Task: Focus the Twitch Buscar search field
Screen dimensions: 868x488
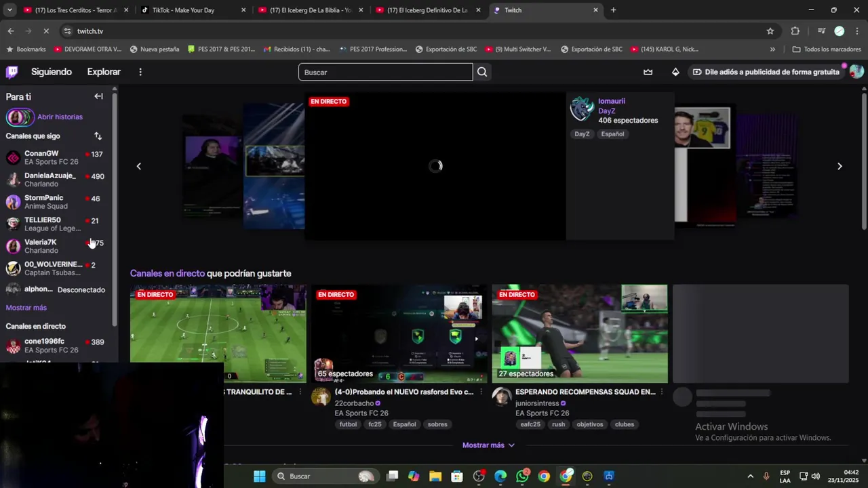Action: pos(385,72)
